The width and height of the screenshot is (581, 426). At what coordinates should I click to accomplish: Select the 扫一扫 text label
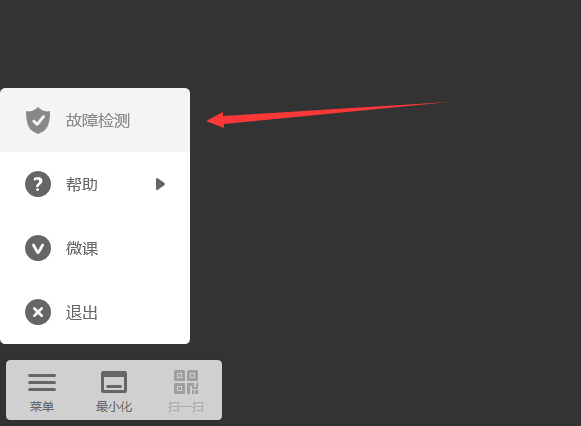186,407
